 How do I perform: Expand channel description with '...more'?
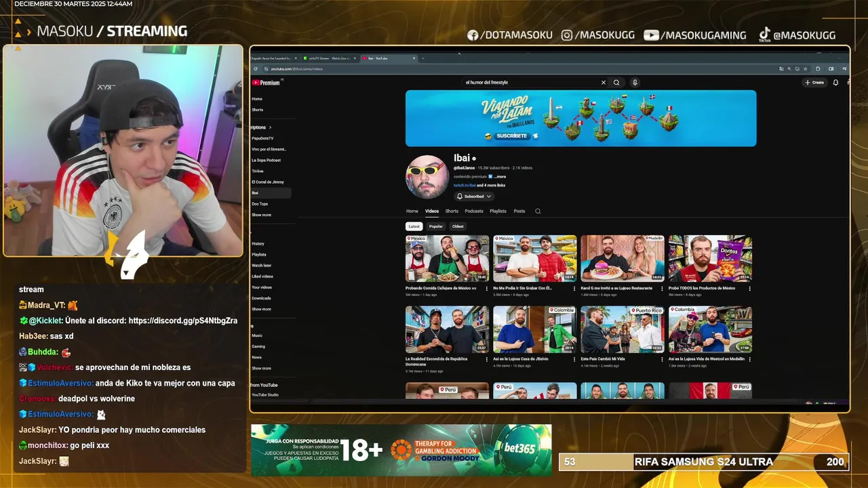(500, 176)
